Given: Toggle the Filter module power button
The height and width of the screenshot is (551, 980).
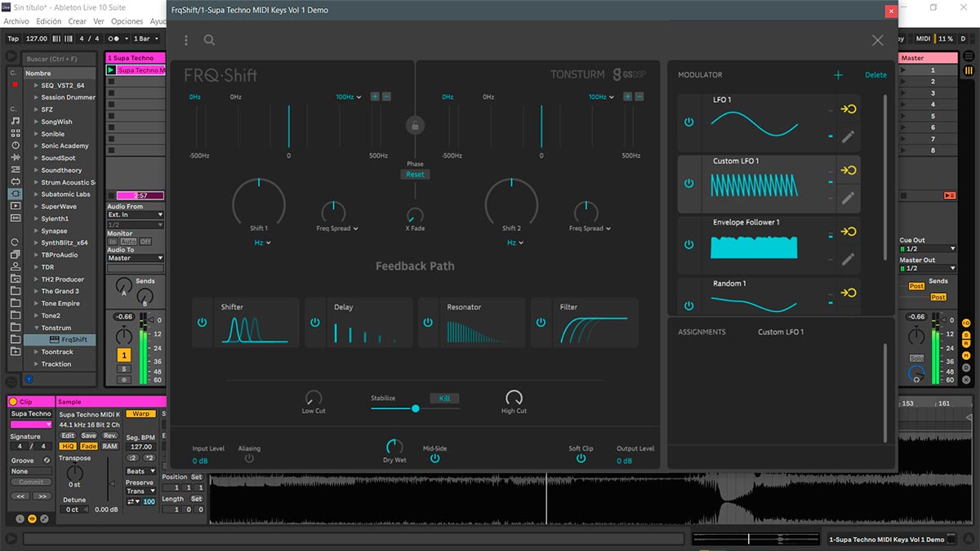Looking at the screenshot, I should [x=541, y=322].
